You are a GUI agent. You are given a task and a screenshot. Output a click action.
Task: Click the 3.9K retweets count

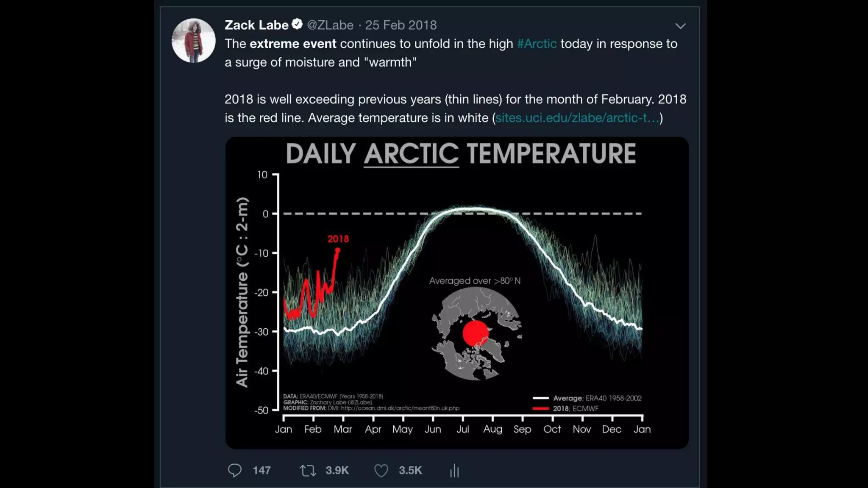337,470
